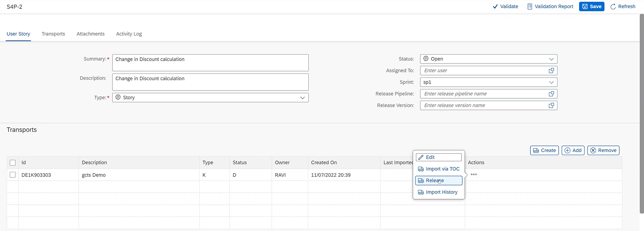Open value help for Assigned To field

[551, 70]
